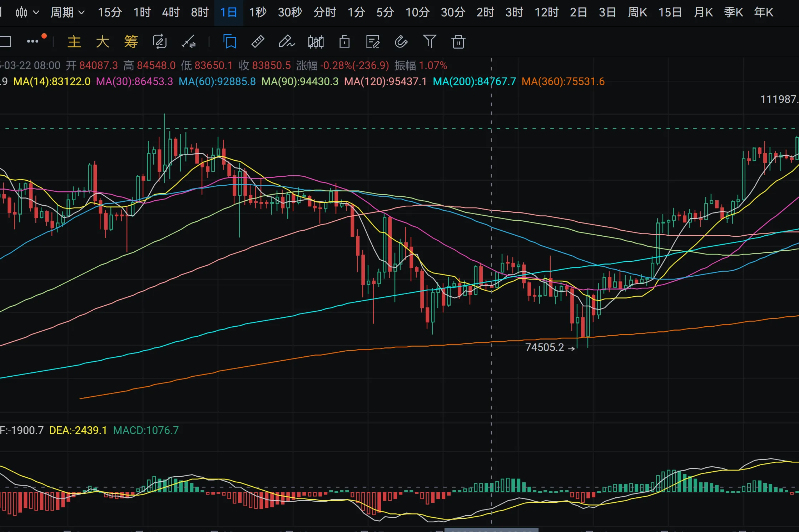The image size is (799, 532).
Task: Show the 月K monthly chart
Action: point(703,12)
